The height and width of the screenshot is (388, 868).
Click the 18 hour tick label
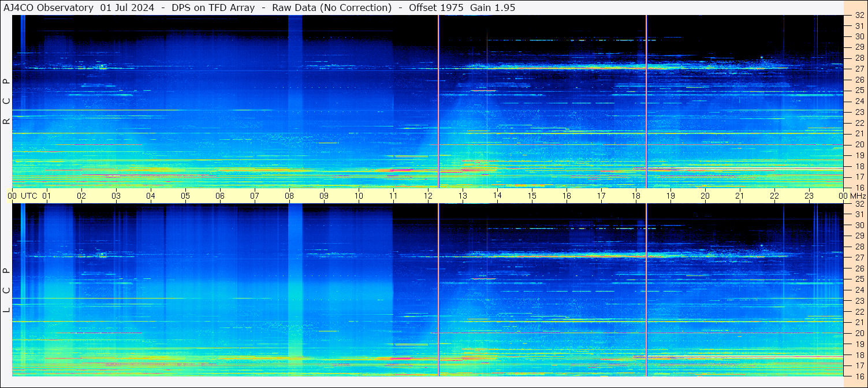click(636, 196)
